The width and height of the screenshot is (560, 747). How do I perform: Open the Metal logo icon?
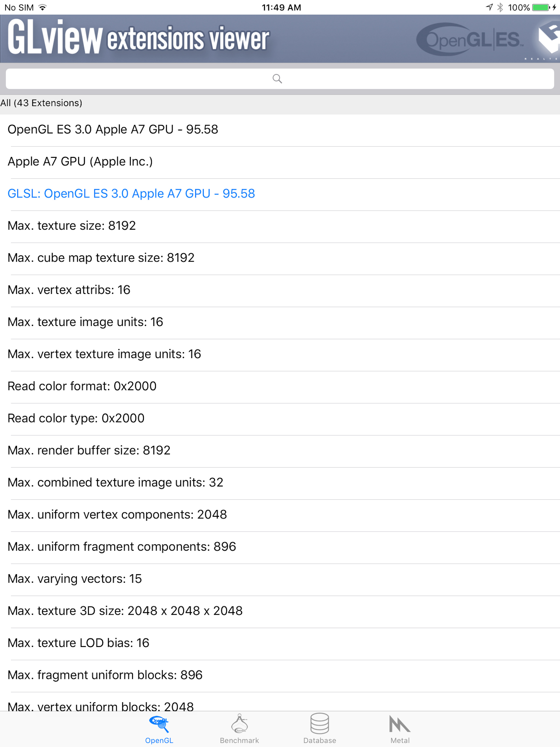400,724
